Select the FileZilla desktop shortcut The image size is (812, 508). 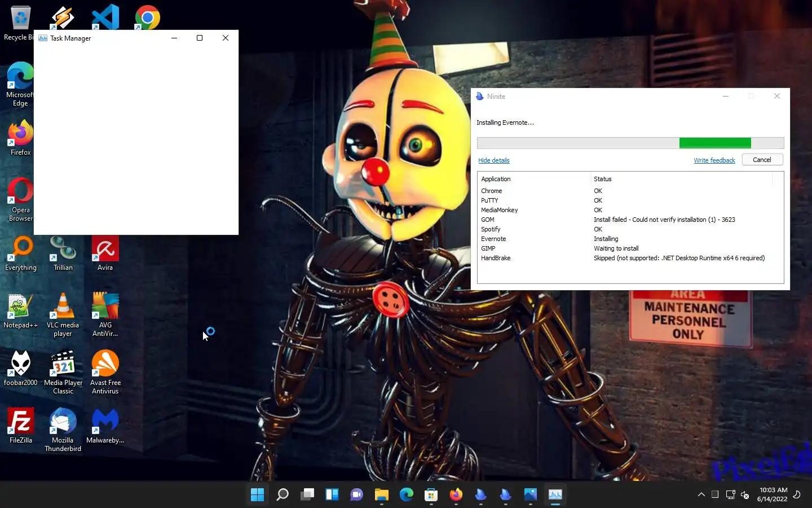[20, 426]
